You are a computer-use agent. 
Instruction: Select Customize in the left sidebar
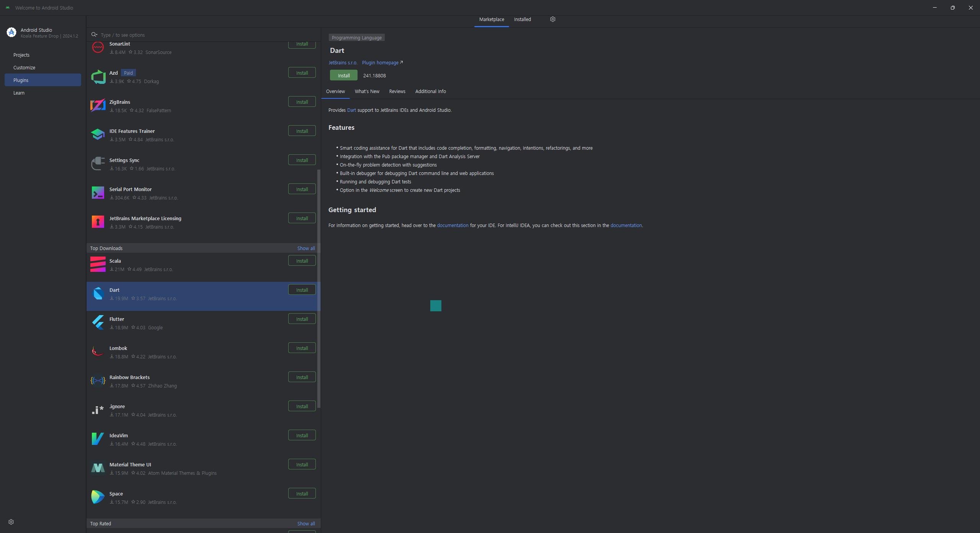(x=24, y=68)
